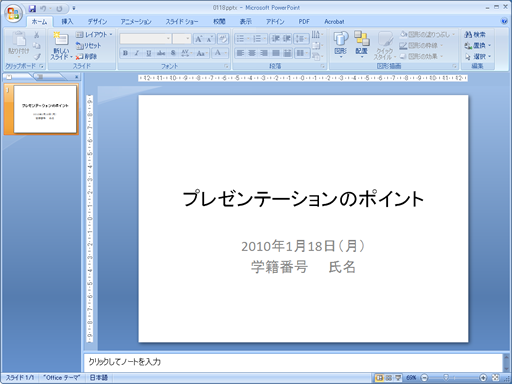512x384 pixels.
Task: Click the Font Color A button
Action: [218, 53]
